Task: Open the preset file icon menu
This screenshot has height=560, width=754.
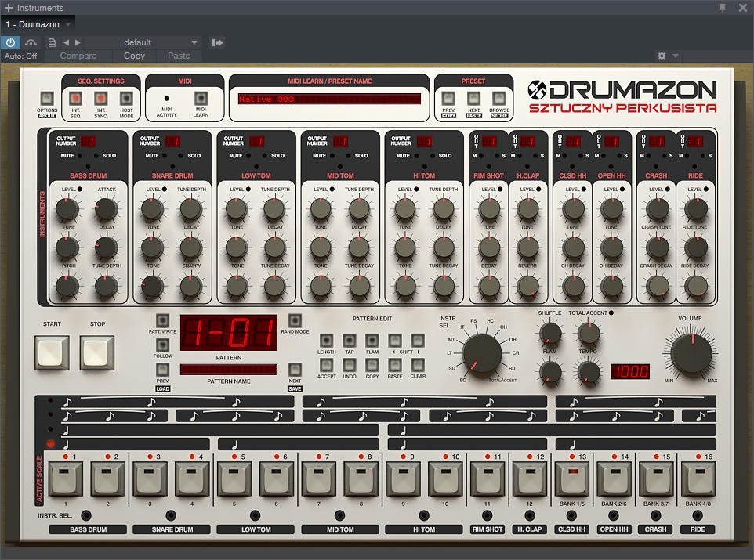Action: (52, 42)
